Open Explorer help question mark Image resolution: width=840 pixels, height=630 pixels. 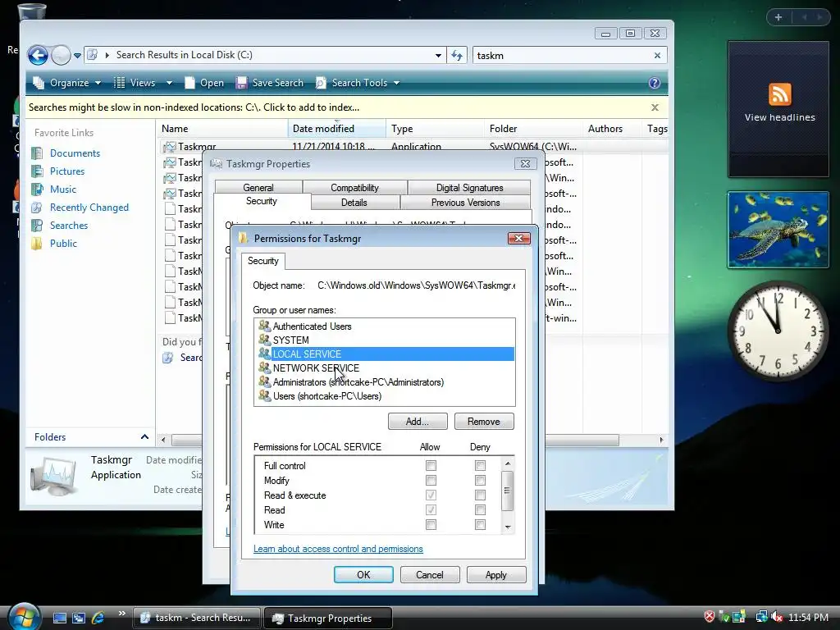[x=654, y=83]
